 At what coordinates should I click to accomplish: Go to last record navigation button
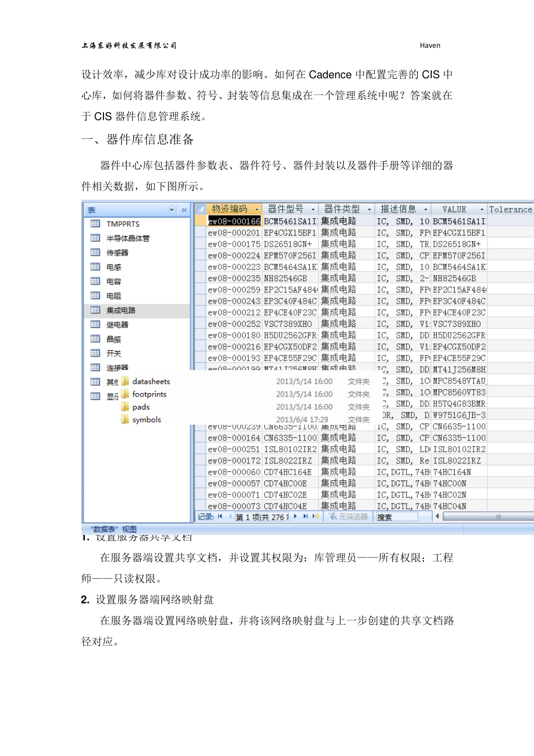click(305, 516)
